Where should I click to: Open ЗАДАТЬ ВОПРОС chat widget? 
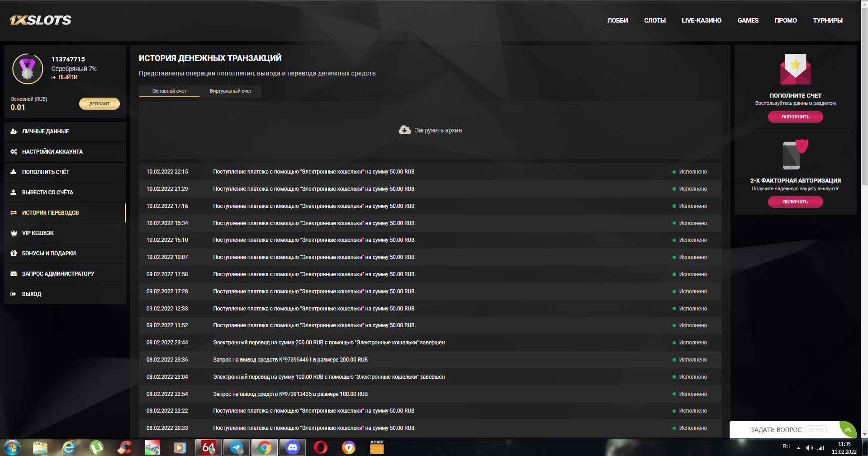point(776,430)
